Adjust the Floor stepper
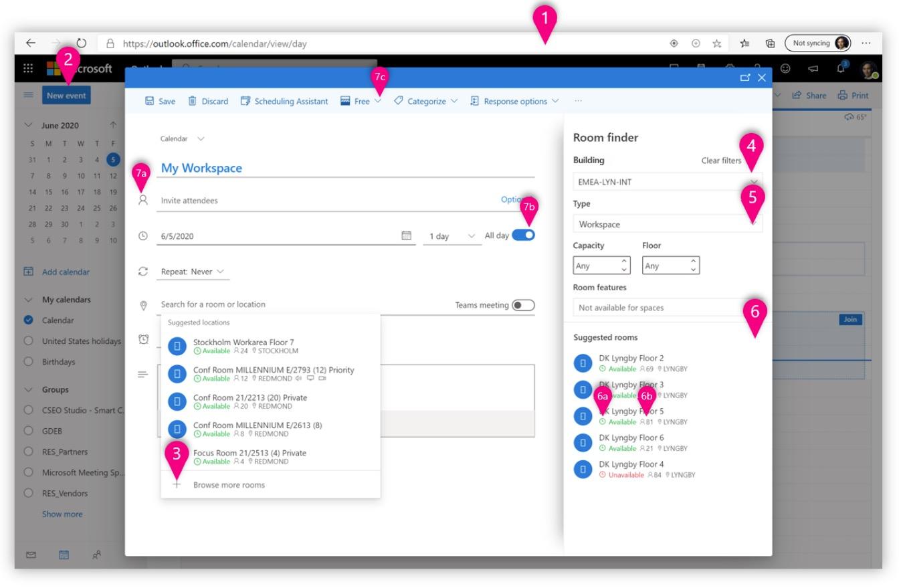The height and width of the screenshot is (588, 903). click(693, 266)
